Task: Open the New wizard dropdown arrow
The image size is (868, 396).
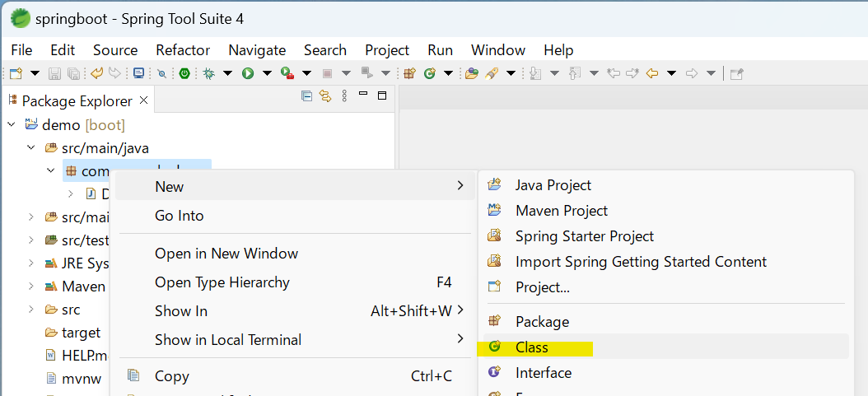Action: coord(35,73)
